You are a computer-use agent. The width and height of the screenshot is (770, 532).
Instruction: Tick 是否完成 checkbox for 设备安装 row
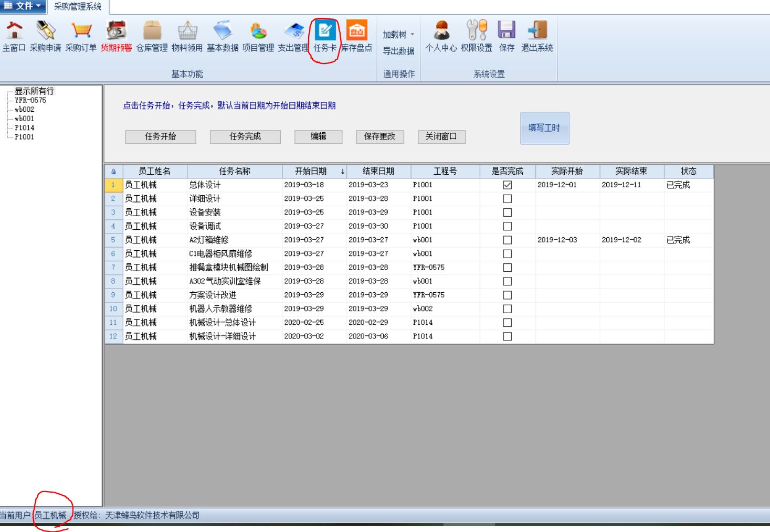click(x=507, y=212)
